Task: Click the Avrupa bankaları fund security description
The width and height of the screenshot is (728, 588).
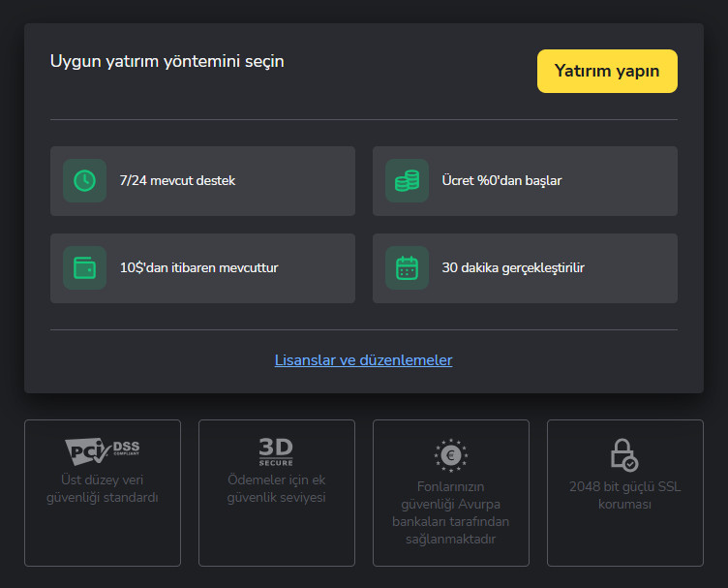Action: coord(450,512)
